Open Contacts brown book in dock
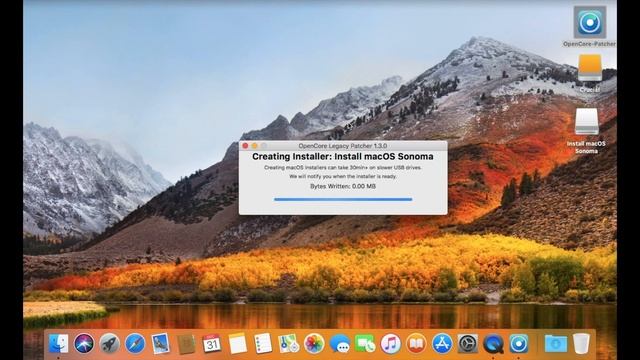This screenshot has width=640, height=360. coord(186,343)
